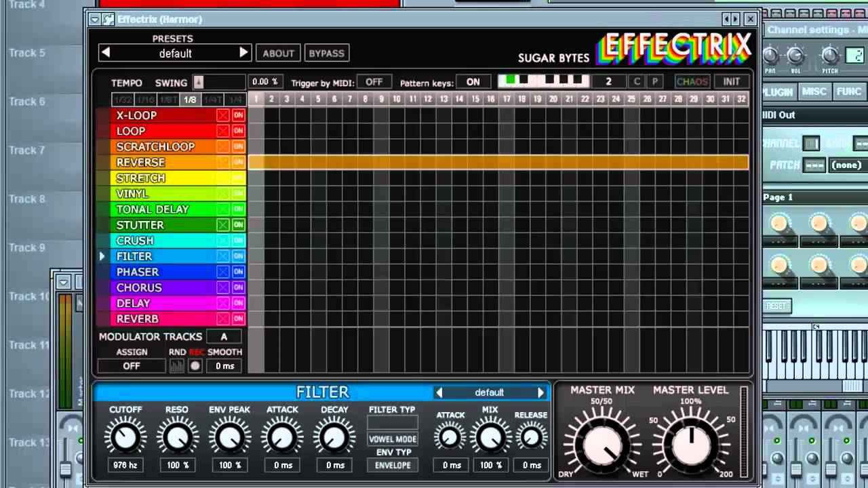Open the pattern number 2 selector
The height and width of the screenshot is (488, 868).
click(608, 81)
